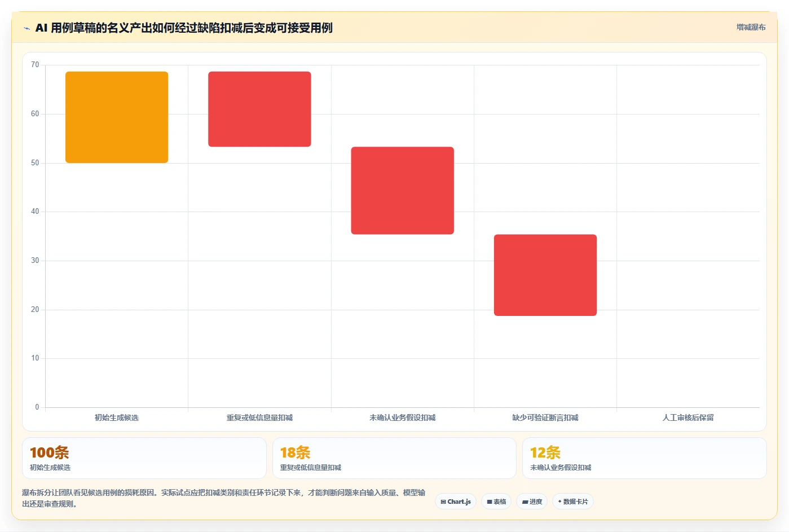Select the 数据卡片 chip

(572, 502)
